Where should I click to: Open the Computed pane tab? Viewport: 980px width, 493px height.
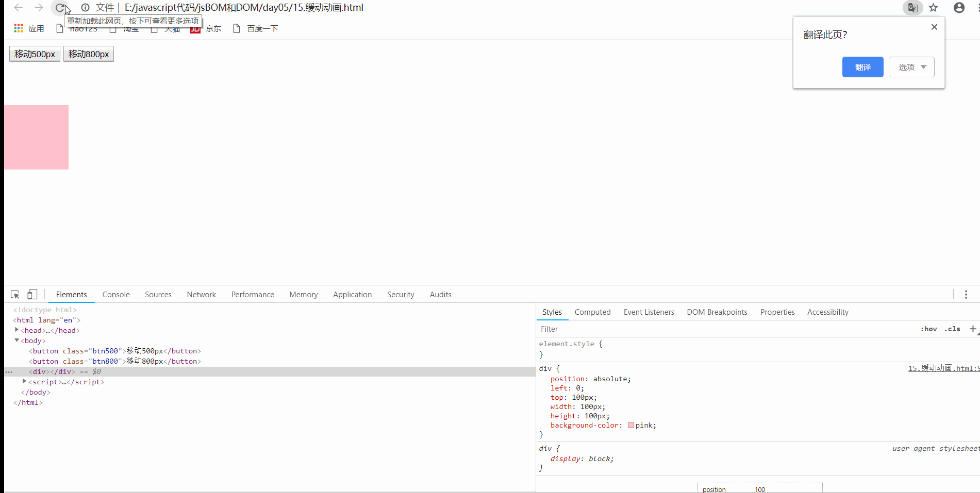(592, 312)
